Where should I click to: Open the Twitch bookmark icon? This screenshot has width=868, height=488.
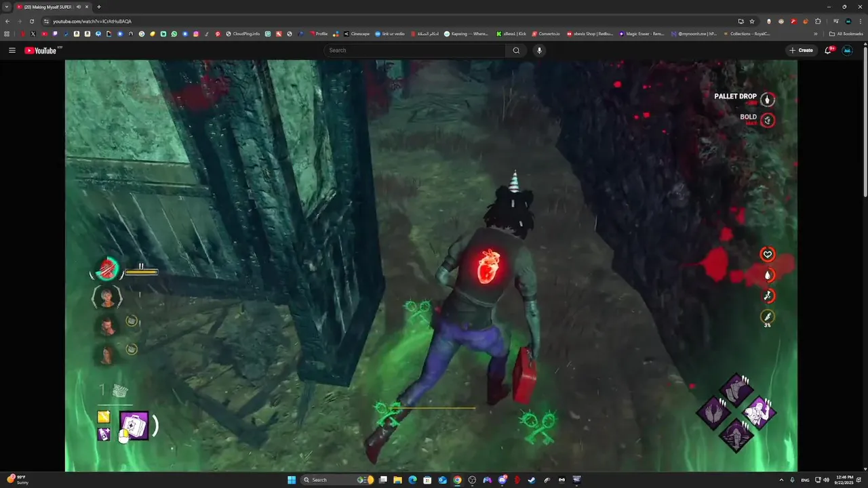tap(54, 34)
